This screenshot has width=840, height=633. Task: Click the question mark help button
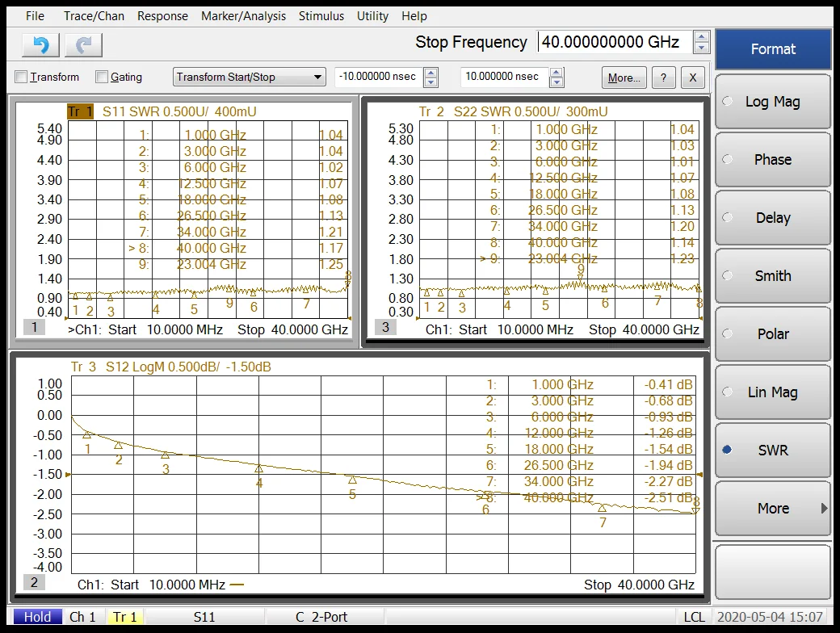tap(663, 78)
